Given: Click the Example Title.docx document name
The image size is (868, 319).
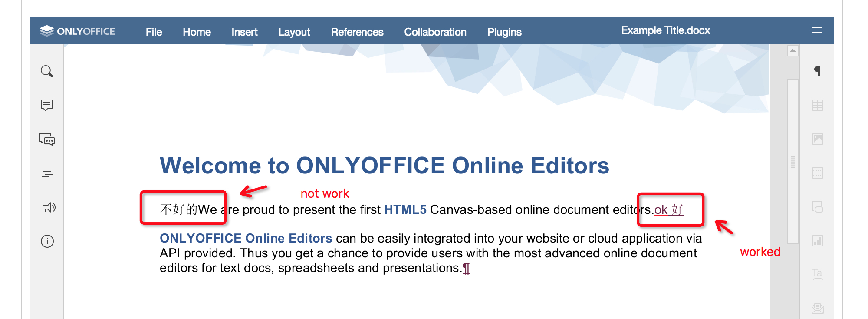Looking at the screenshot, I should (665, 30).
